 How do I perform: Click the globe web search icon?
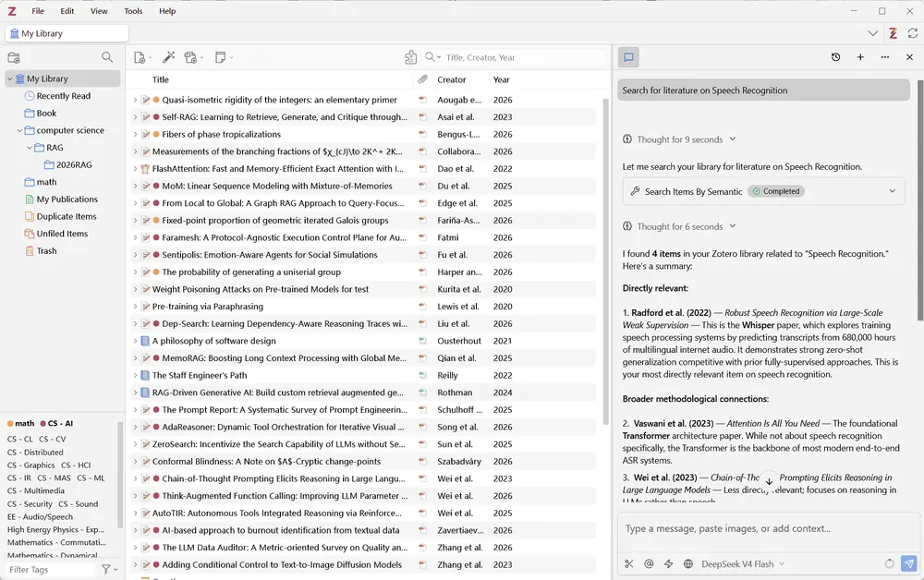(687, 563)
